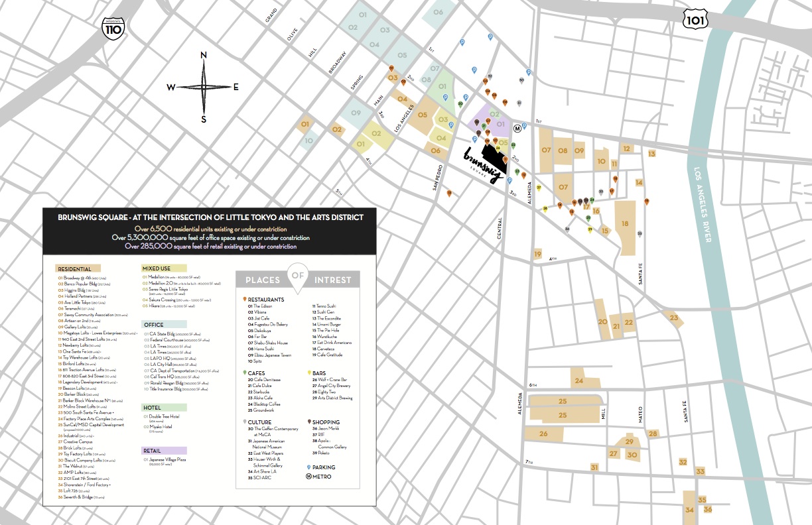Click orange restaurant pin 18 on the map

tap(616, 179)
